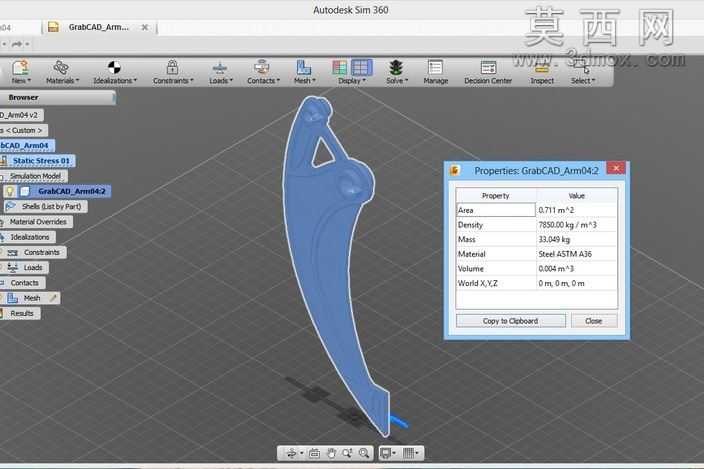Select Contacts node in the Browser tree
This screenshot has height=469, width=704.
(24, 283)
